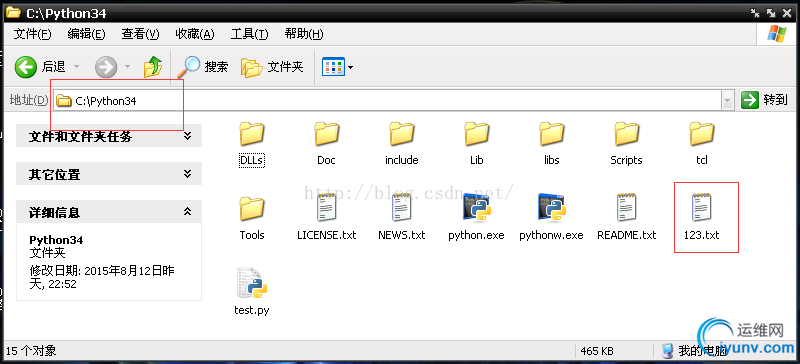The image size is (800, 364).
Task: Select the Scripts folder
Action: (x=627, y=144)
